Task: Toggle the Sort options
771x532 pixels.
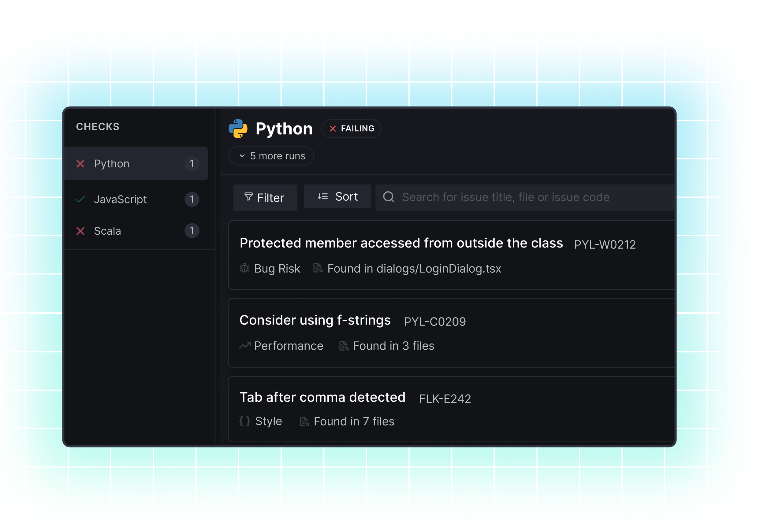Action: pos(337,196)
